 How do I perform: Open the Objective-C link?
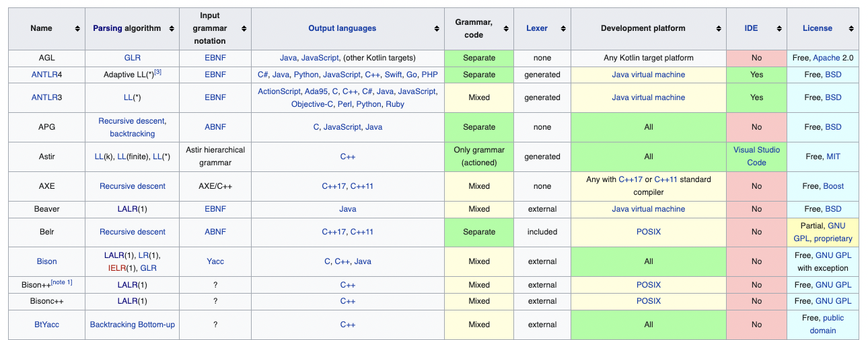312,104
